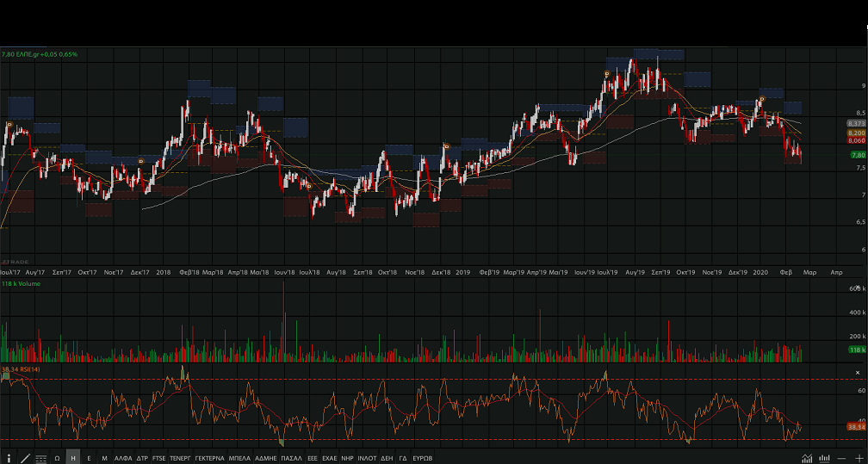Open the ΑΛΦΑ stock chart
868x464 pixels.
point(123,458)
